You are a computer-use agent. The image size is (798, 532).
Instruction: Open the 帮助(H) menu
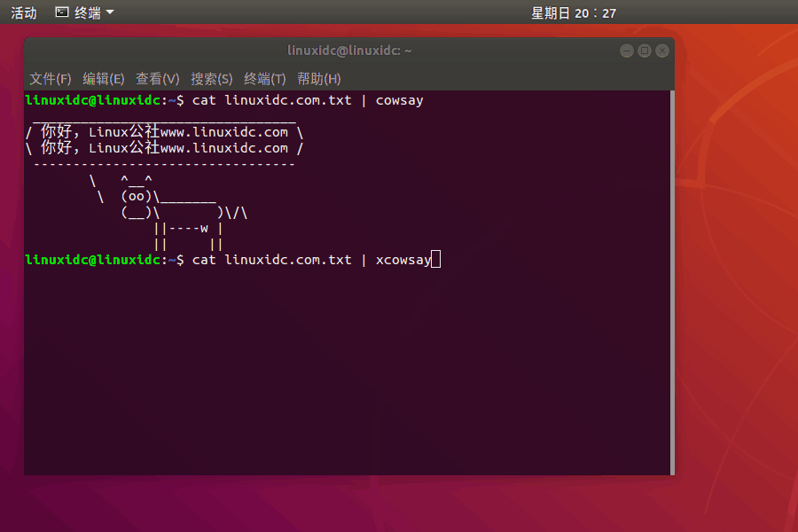[x=318, y=79]
